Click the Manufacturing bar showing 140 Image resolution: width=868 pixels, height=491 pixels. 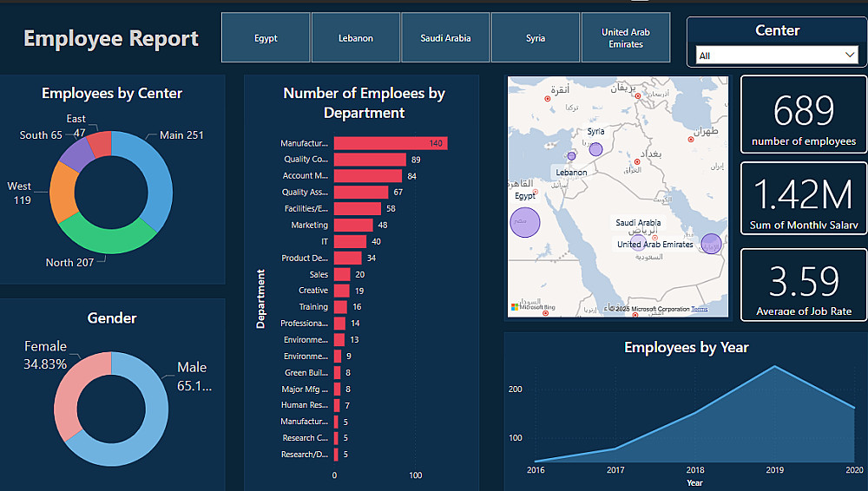click(391, 143)
